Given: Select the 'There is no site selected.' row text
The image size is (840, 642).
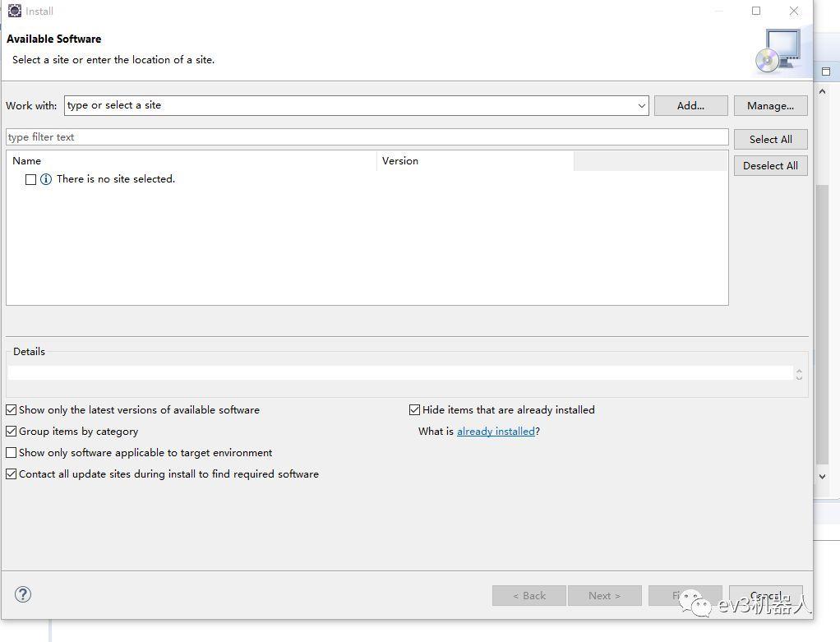Looking at the screenshot, I should (x=116, y=179).
